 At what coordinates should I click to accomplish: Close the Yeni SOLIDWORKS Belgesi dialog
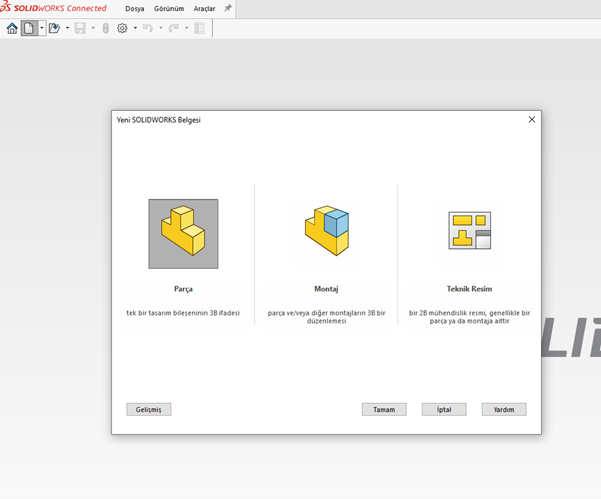tap(531, 120)
